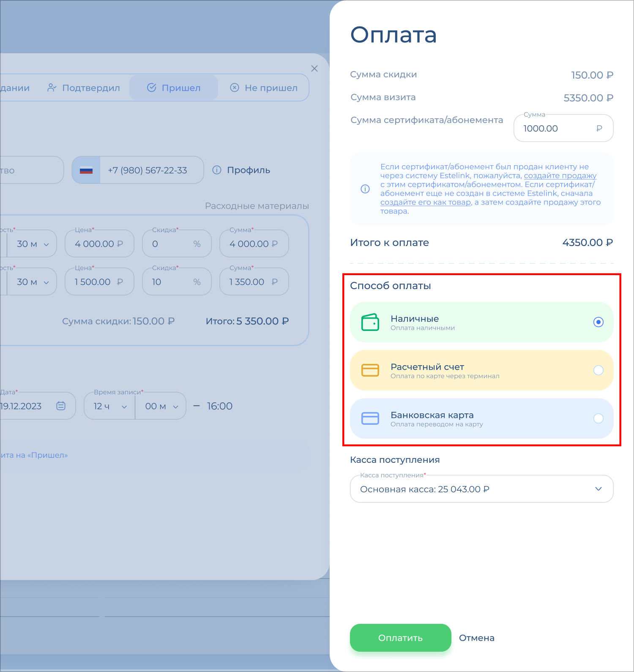Click the Цена field with 4 000.00

(99, 243)
